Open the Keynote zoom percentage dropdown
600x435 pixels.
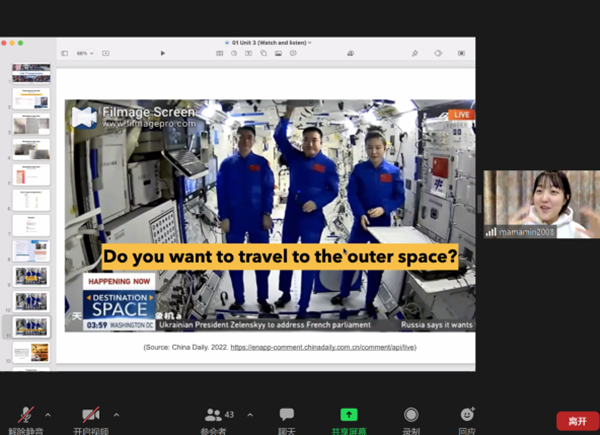pyautogui.click(x=88, y=53)
